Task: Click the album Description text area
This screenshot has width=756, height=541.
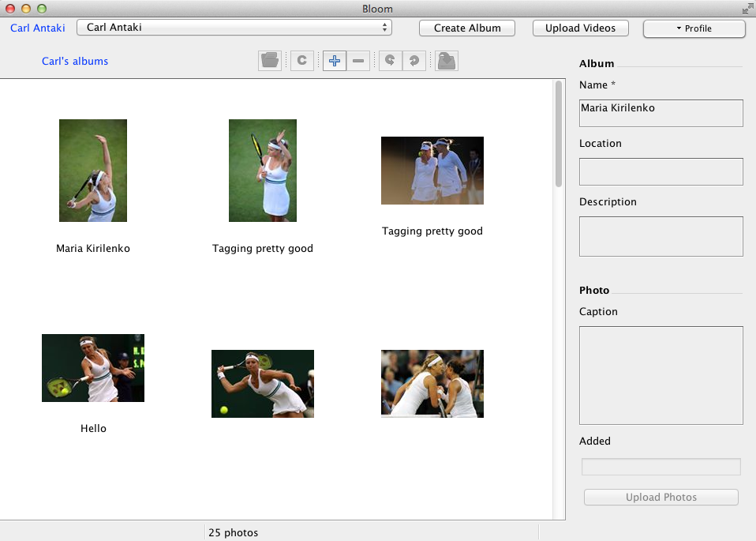Action: [661, 236]
